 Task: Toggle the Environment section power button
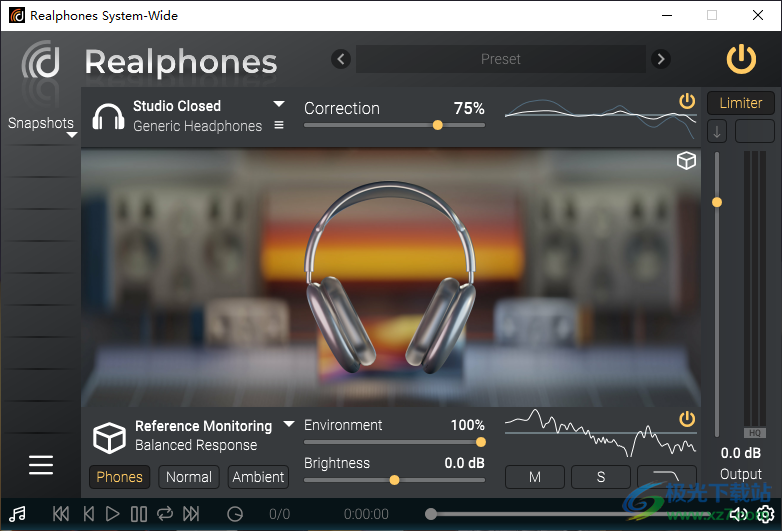[x=687, y=419]
